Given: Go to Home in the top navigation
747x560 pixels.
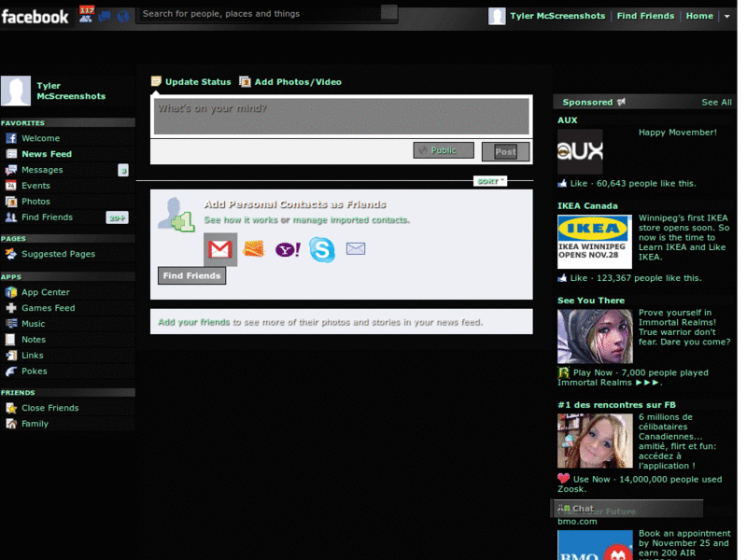Looking at the screenshot, I should [x=698, y=16].
